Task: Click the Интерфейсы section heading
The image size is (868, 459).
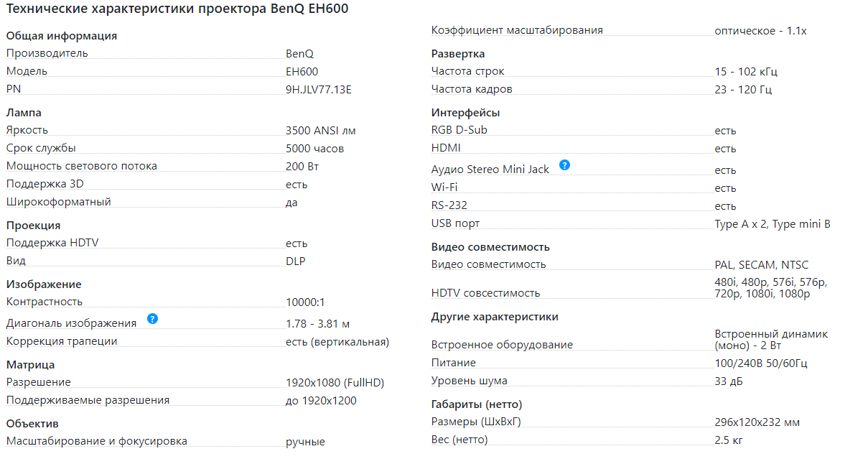Action: point(466,113)
